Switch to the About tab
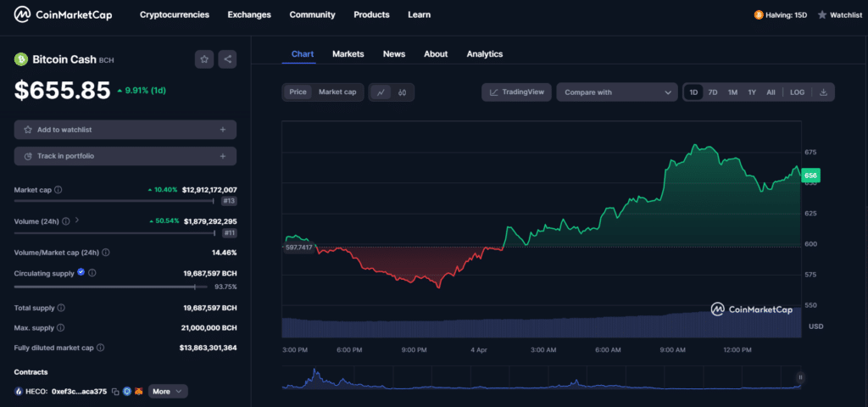The image size is (868, 407). click(436, 53)
